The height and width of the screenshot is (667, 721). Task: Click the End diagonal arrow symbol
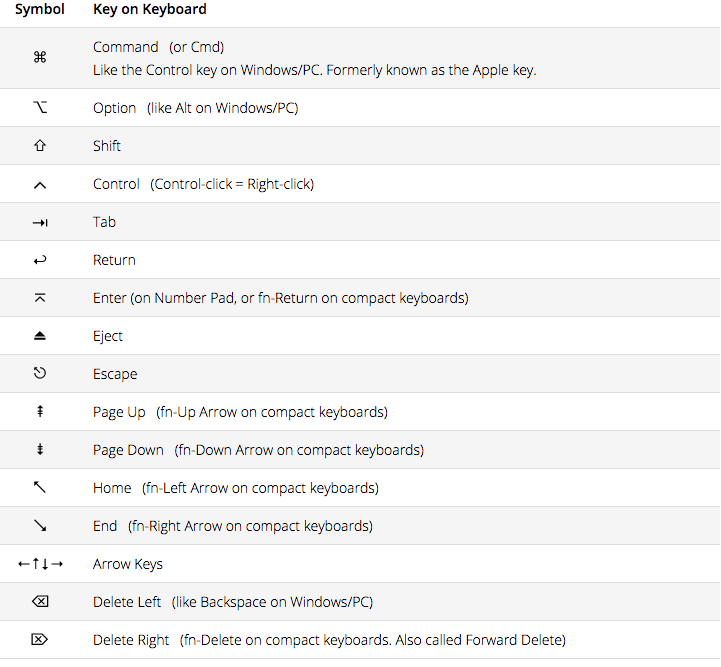40,525
